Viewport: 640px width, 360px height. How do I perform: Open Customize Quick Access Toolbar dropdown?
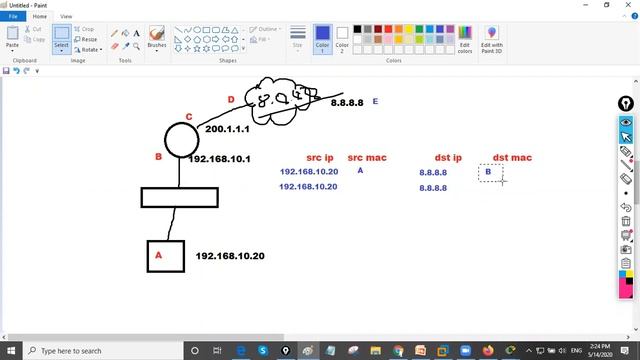click(37, 71)
